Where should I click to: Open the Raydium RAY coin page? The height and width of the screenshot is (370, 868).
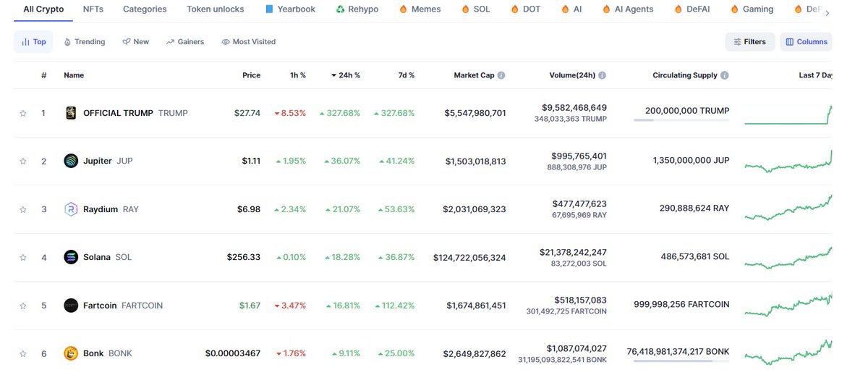point(111,209)
